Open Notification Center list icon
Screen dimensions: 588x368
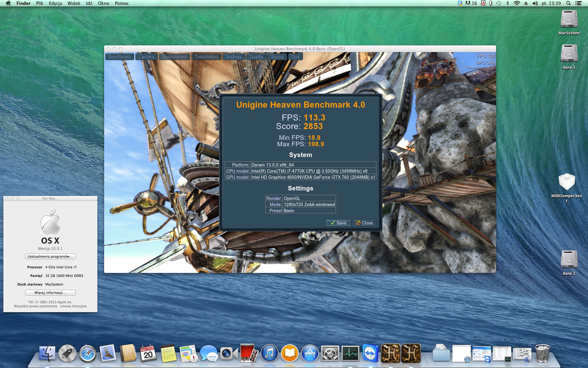pyautogui.click(x=579, y=3)
